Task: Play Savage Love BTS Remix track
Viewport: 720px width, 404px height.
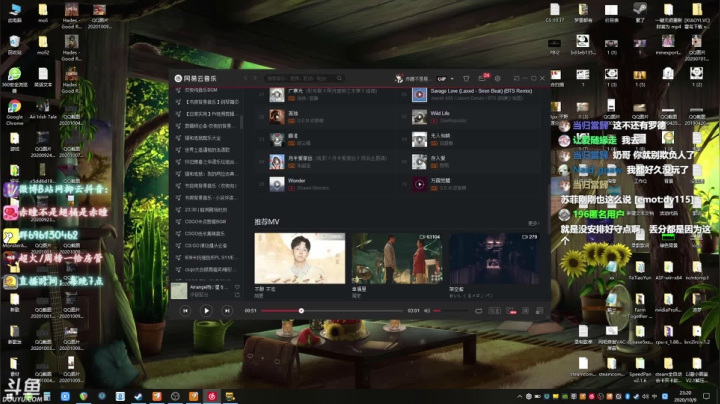Action: click(x=419, y=95)
